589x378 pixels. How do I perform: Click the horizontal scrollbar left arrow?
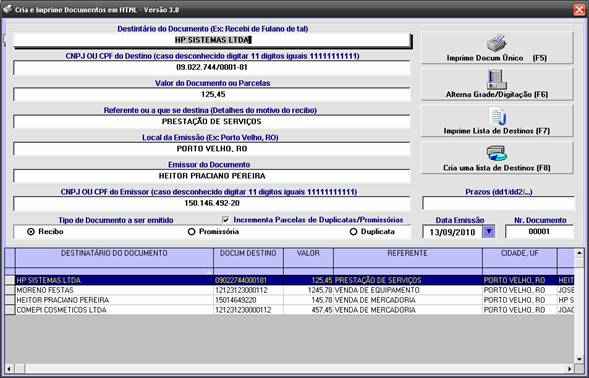[x=9, y=369]
